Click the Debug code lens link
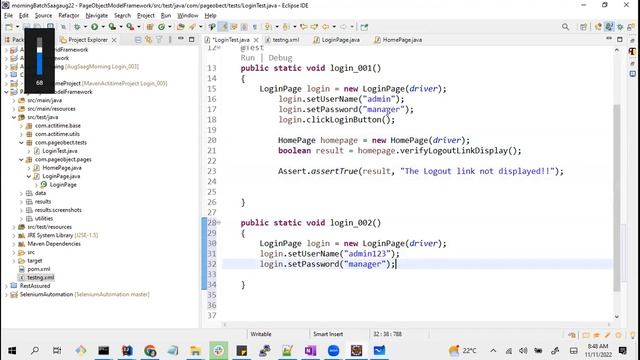640x360 pixels. (x=280, y=58)
